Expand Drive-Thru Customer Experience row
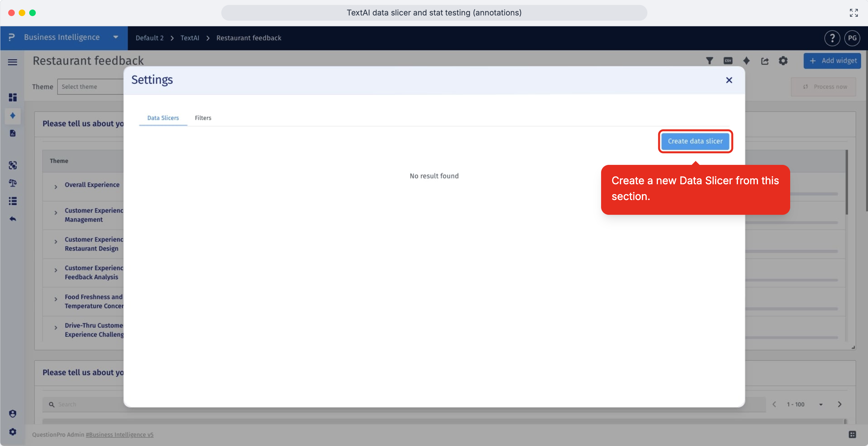This screenshot has height=446, width=868. click(x=55, y=327)
